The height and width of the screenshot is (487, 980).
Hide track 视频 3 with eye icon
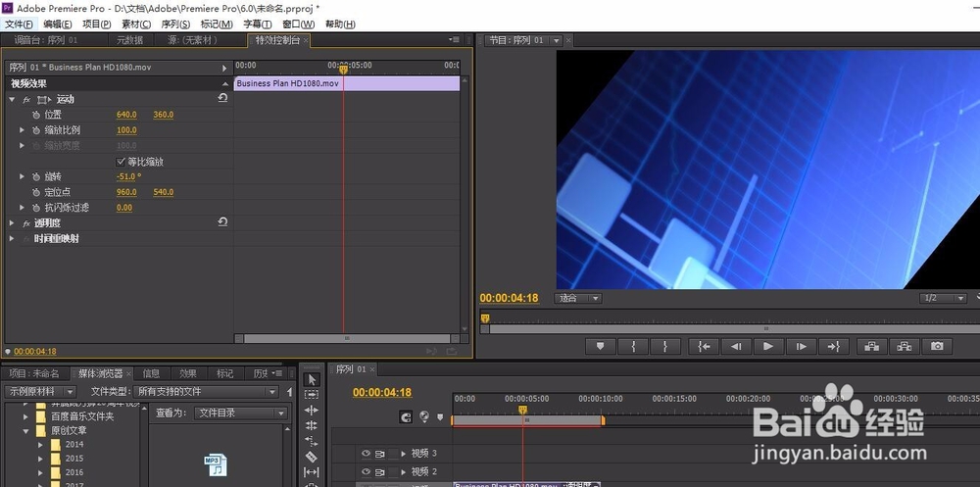(367, 454)
